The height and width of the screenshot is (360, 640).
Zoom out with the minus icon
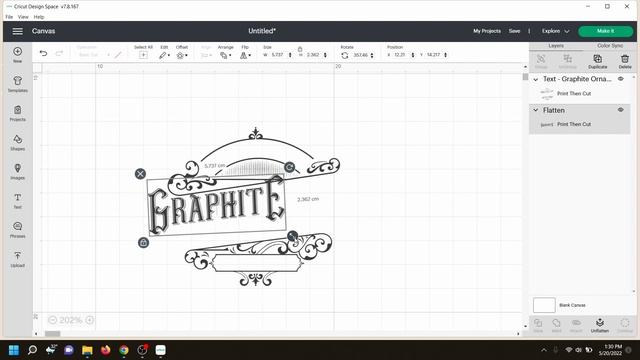click(x=52, y=320)
